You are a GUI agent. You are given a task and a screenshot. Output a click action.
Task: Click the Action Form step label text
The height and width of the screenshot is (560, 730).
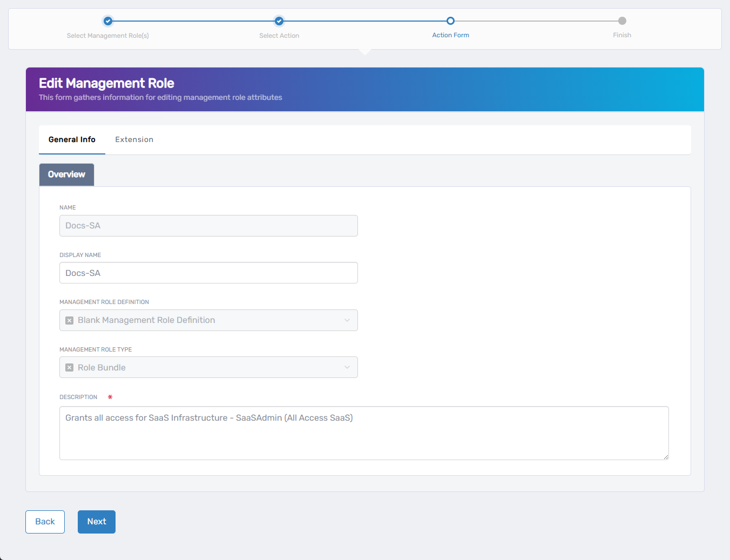pos(451,35)
